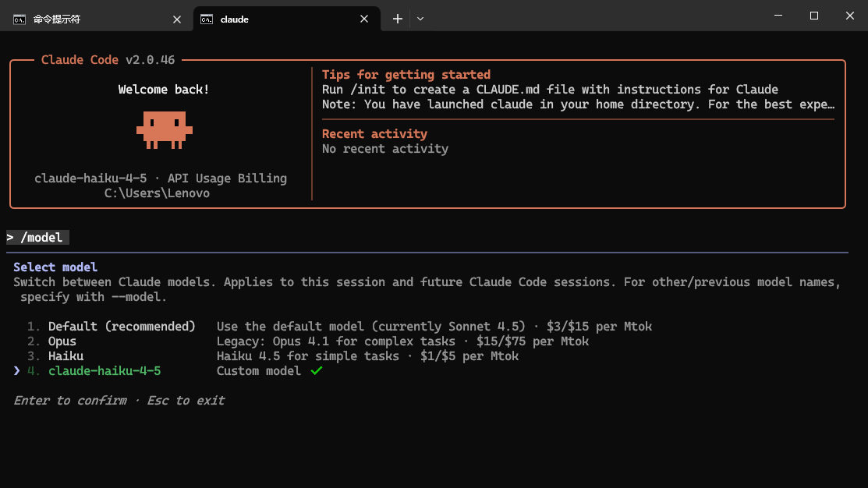
Task: Click the /model command input
Action: [x=37, y=237]
